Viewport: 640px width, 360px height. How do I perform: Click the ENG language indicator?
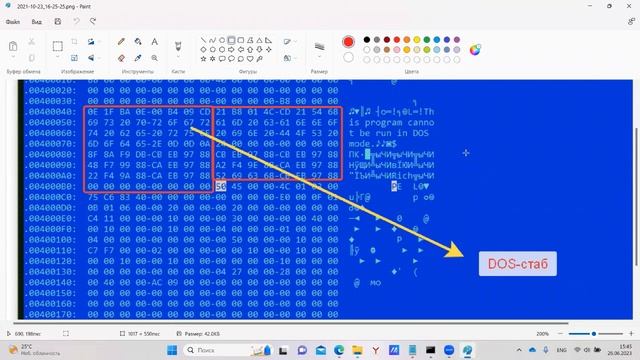click(x=562, y=350)
